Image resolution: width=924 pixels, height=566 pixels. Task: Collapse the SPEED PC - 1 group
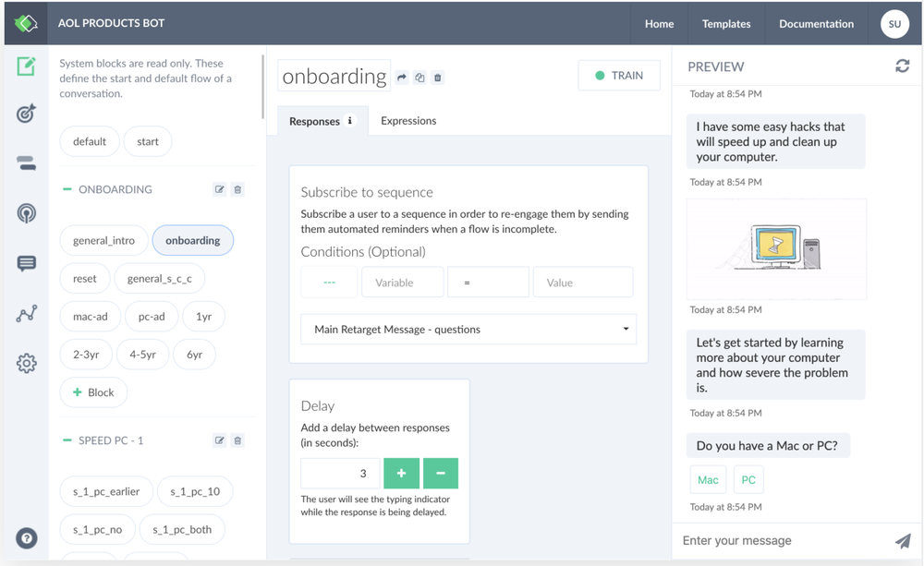point(67,440)
